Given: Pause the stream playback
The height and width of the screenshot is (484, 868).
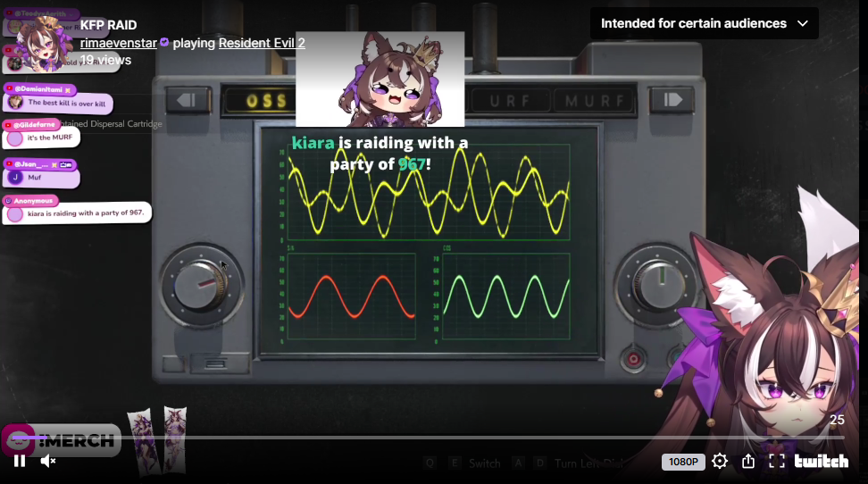Looking at the screenshot, I should click(20, 461).
